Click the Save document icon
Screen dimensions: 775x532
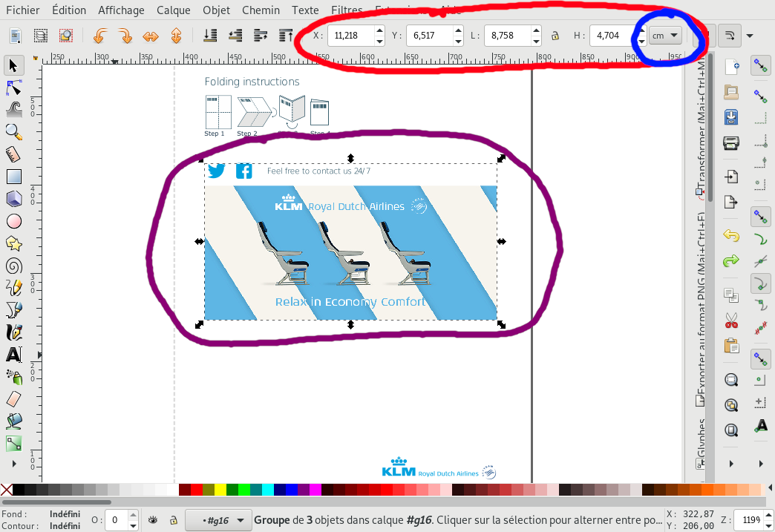point(731,117)
